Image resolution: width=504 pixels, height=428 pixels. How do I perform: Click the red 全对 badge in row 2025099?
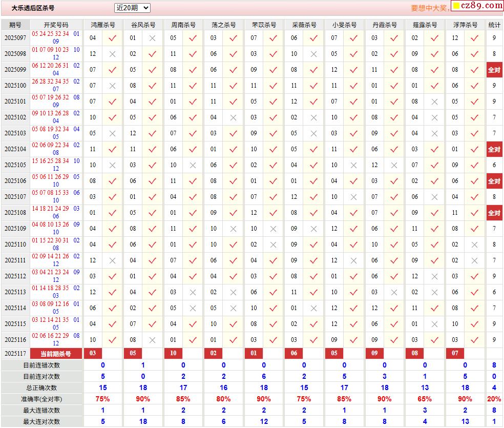[x=494, y=70]
